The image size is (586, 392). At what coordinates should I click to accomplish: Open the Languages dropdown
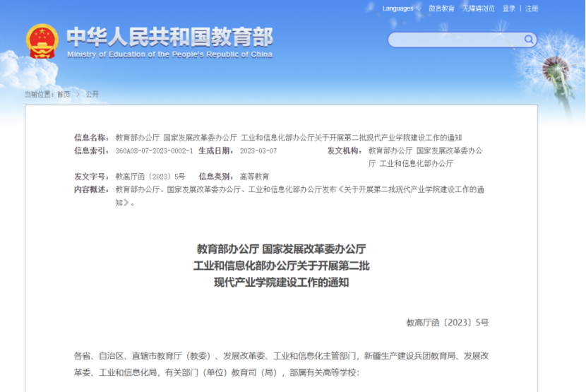pyautogui.click(x=401, y=8)
